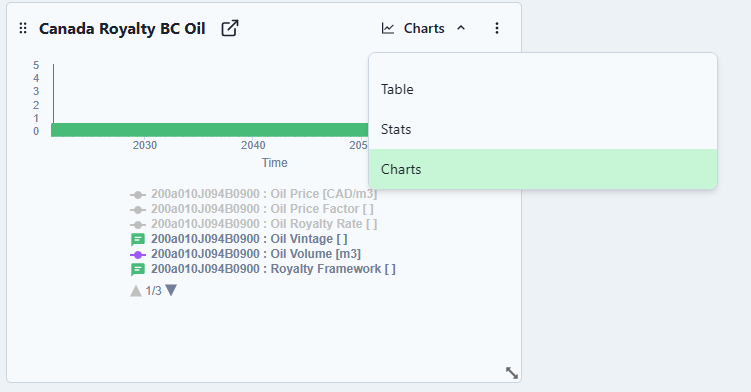This screenshot has height=392, width=751.
Task: Toggle the Oil Price [CAD/m3] series visibility
Action: 253,194
